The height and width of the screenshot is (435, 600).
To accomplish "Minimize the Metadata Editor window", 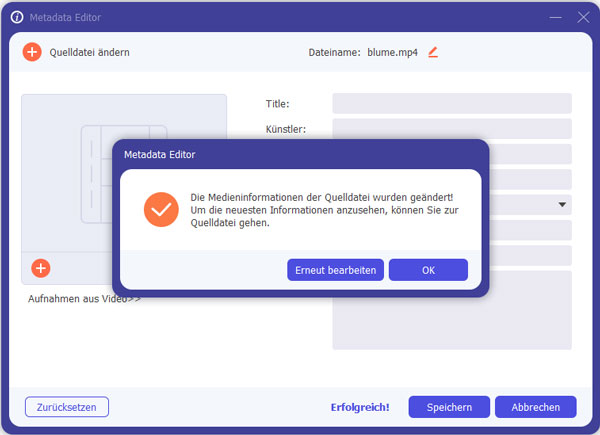I will pos(557,17).
